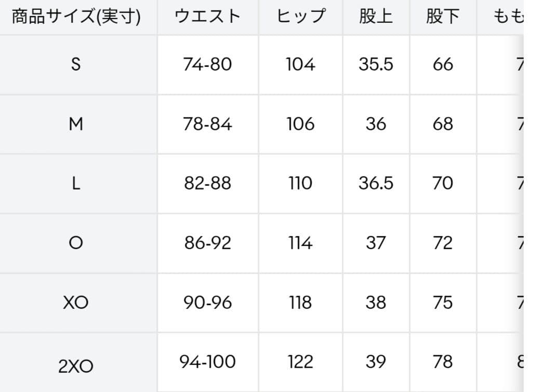Click the partially visible もも column header

coord(507,17)
